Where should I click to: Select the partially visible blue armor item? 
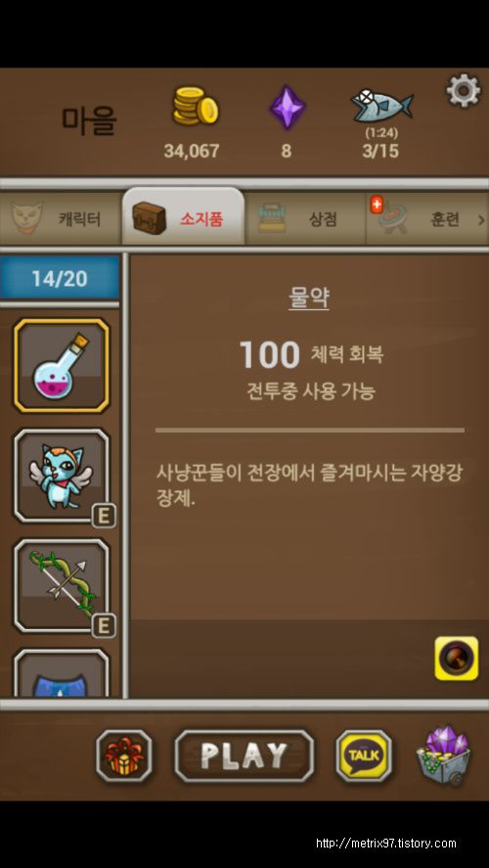pyautogui.click(x=62, y=672)
